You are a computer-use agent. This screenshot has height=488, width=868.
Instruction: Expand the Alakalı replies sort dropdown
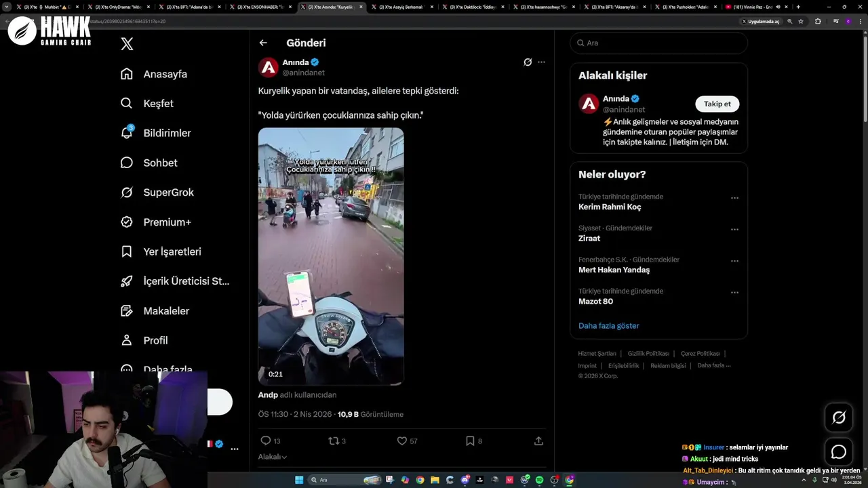(273, 457)
